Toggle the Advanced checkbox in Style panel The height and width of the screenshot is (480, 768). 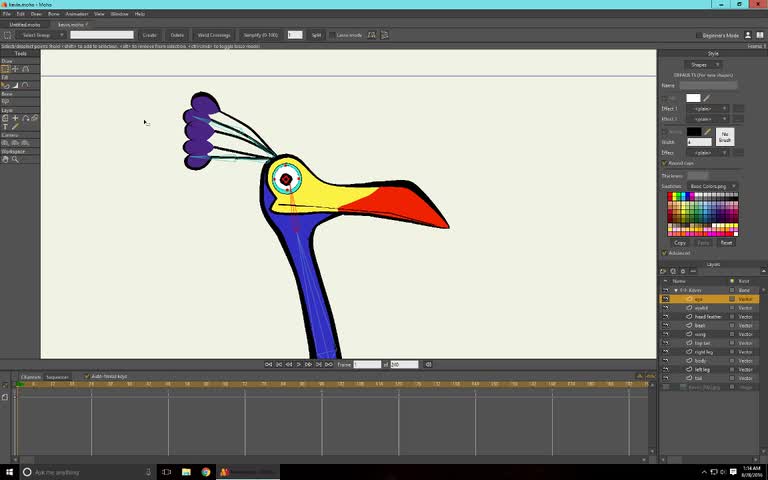(664, 253)
